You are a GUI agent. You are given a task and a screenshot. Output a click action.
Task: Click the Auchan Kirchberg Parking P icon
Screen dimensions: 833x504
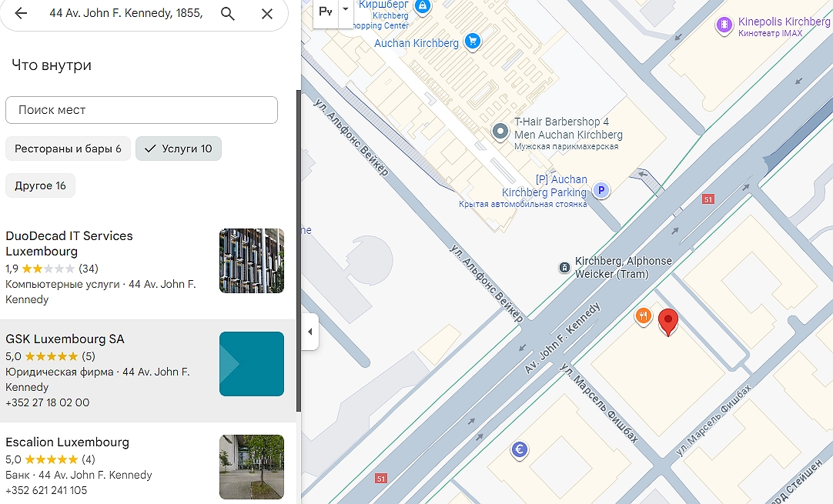coord(600,189)
